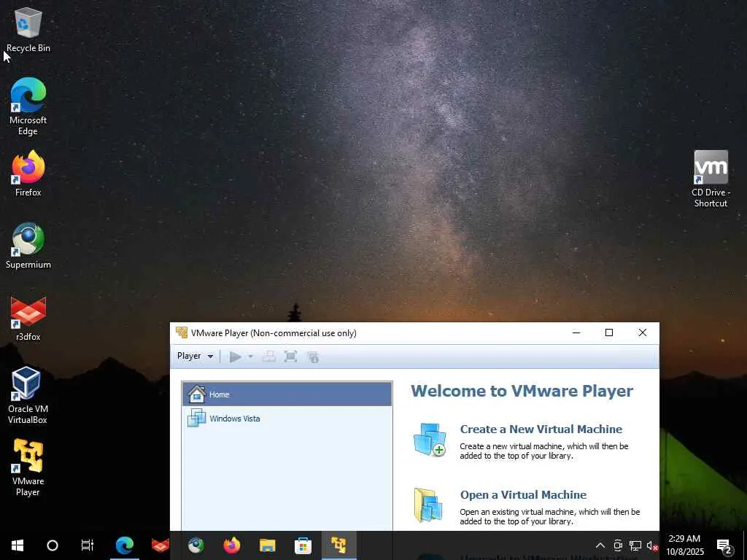Select the Supermium desktop shortcut

28,246
